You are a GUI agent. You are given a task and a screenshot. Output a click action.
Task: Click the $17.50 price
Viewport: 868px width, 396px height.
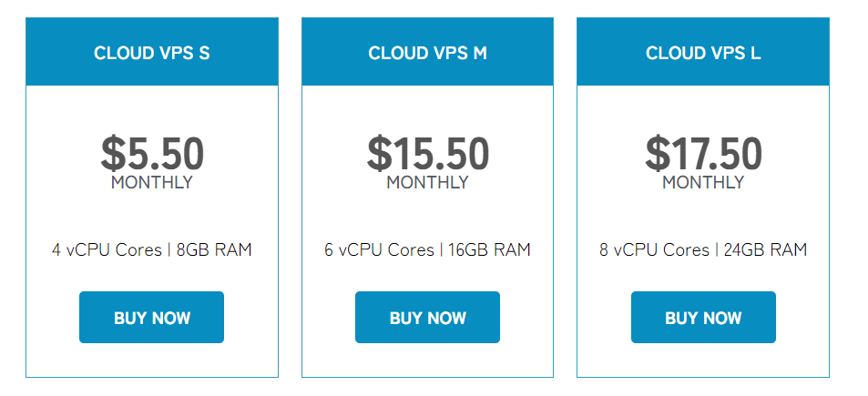tap(703, 153)
